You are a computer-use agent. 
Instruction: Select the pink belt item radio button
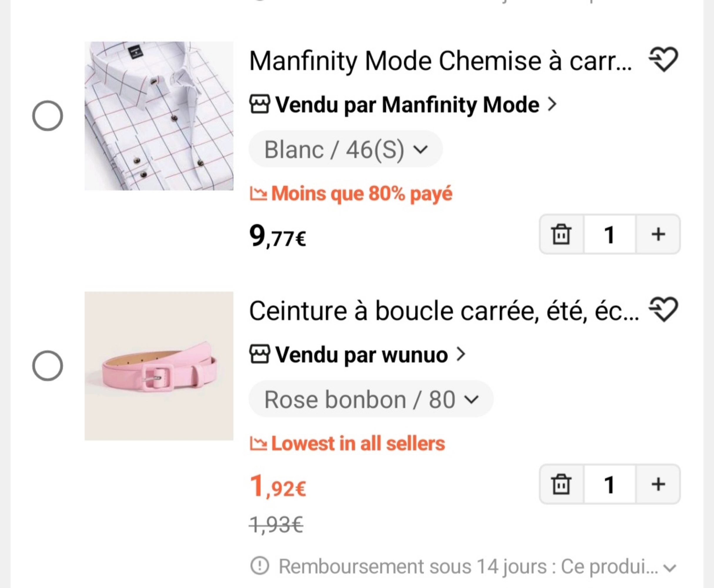(x=47, y=366)
